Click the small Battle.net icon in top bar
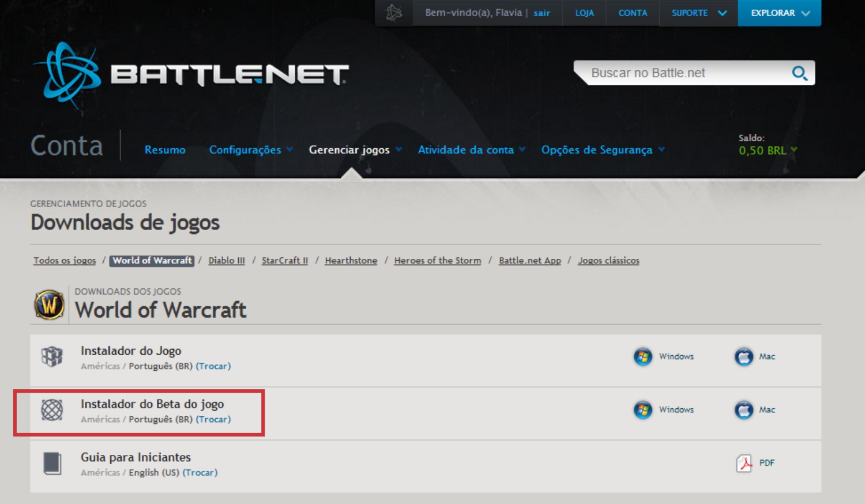The width and height of the screenshot is (865, 504). coord(394,13)
